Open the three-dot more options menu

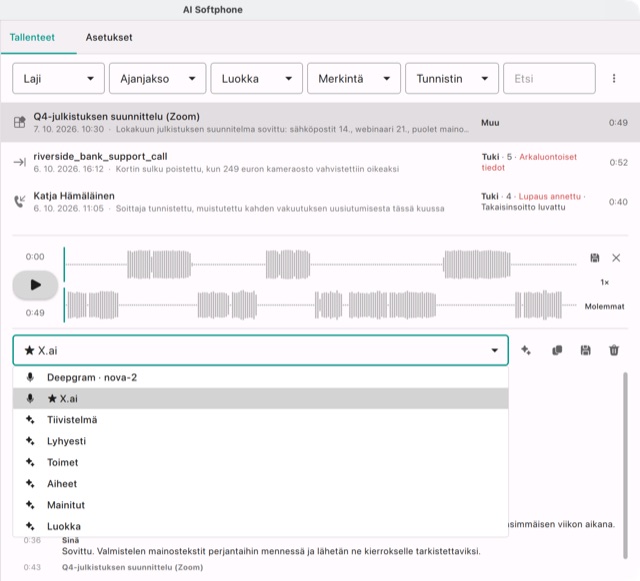[614, 78]
